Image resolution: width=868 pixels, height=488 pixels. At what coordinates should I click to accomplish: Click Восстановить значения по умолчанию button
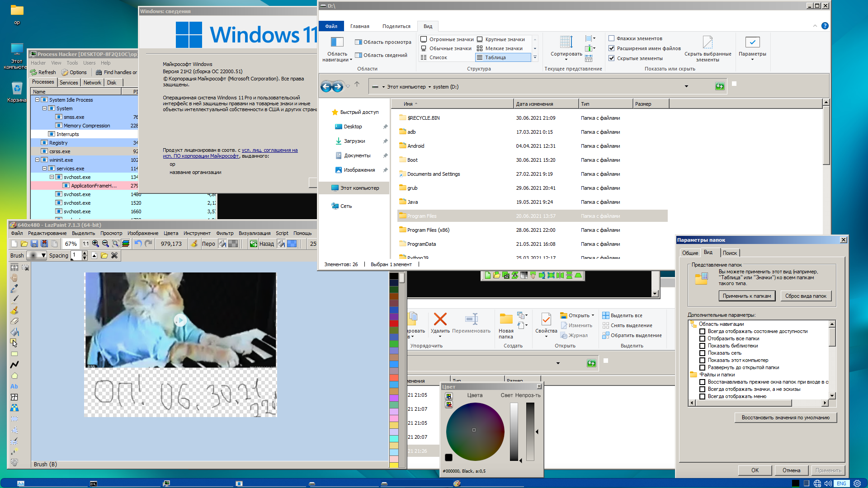click(786, 418)
